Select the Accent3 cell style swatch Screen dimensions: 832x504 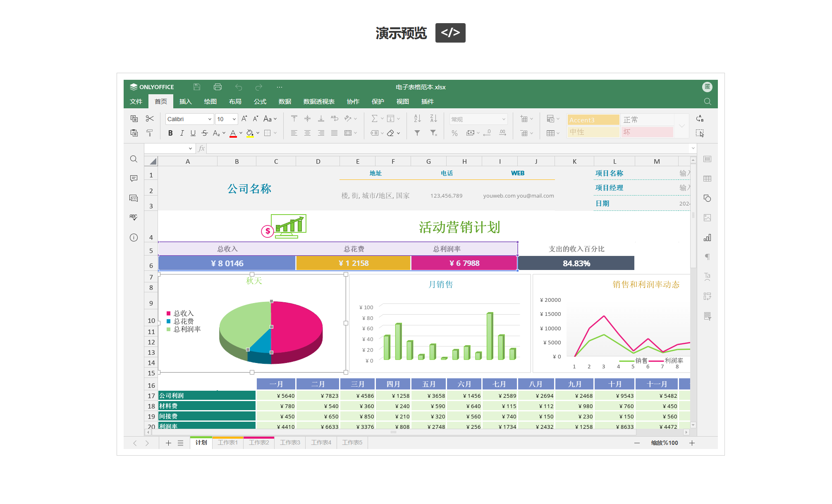[593, 119]
